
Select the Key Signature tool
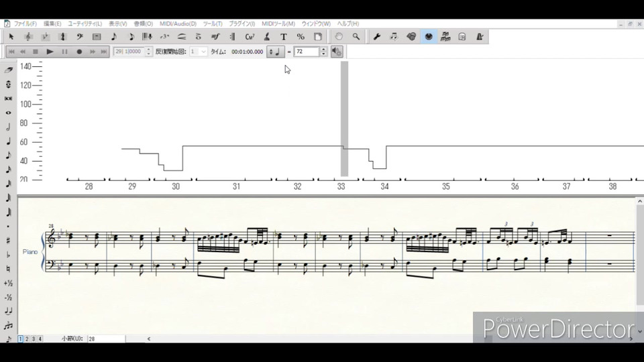click(x=45, y=37)
